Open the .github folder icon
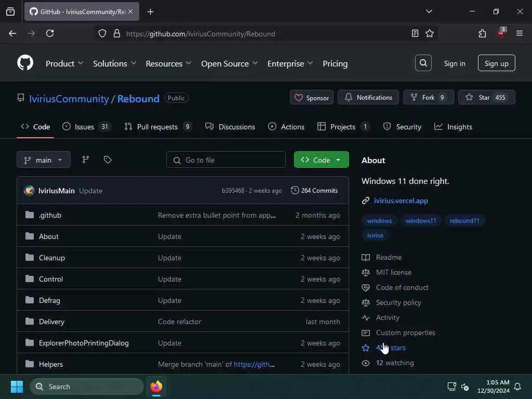The height and width of the screenshot is (399, 532). click(30, 215)
